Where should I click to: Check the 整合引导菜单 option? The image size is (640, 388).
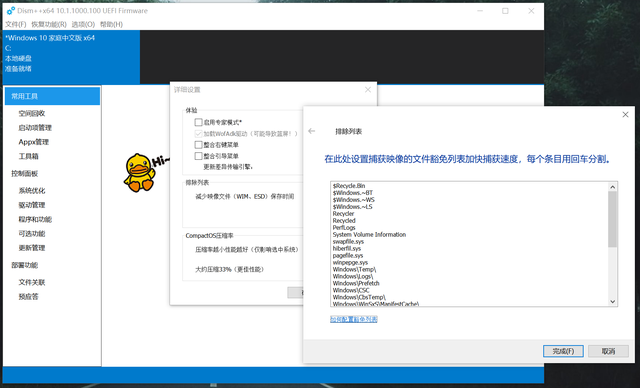[198, 156]
